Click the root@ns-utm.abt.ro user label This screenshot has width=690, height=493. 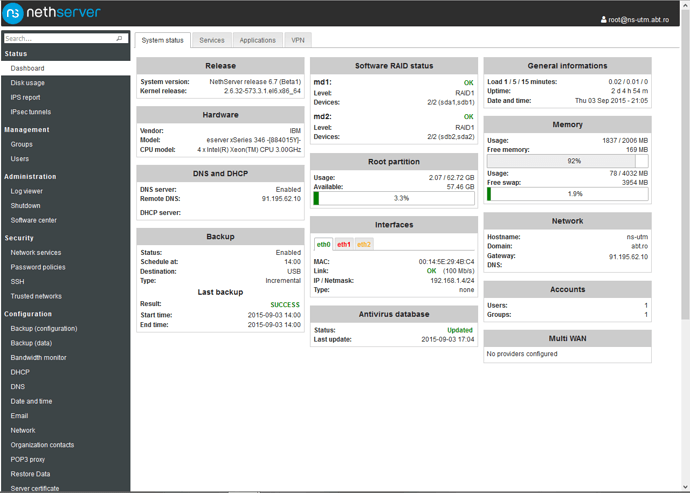[x=639, y=20]
